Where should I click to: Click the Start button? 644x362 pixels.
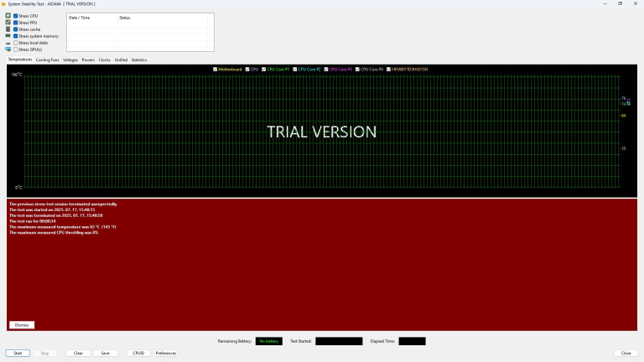[x=18, y=353]
